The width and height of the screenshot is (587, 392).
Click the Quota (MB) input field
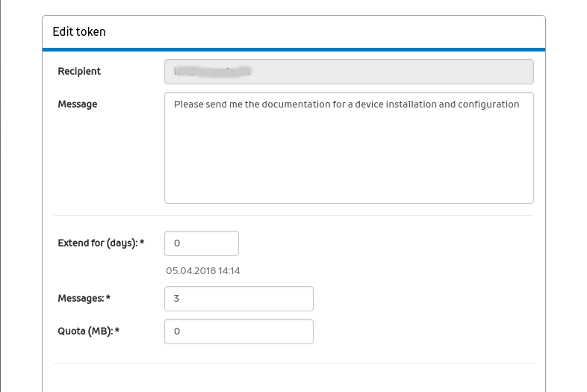tap(238, 332)
